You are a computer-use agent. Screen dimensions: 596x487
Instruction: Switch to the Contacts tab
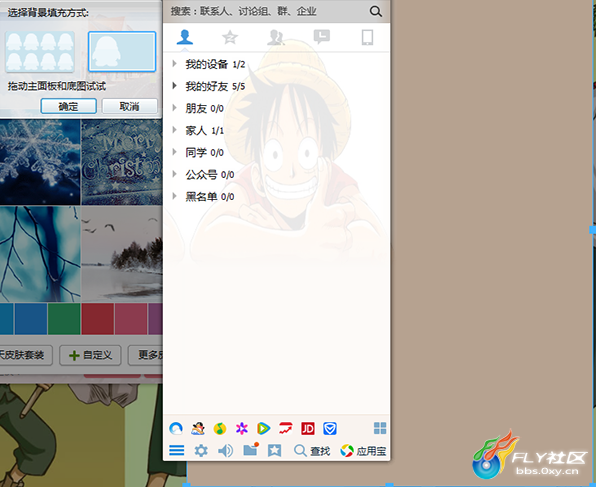(185, 37)
